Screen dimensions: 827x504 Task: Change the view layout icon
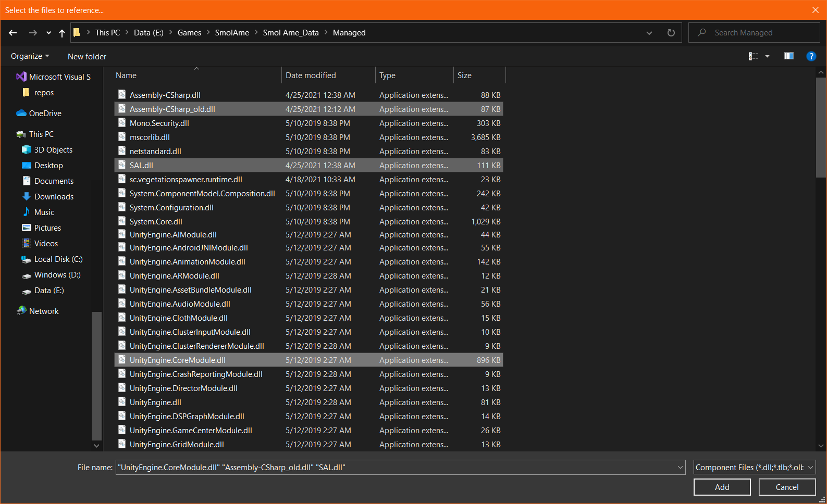point(754,56)
